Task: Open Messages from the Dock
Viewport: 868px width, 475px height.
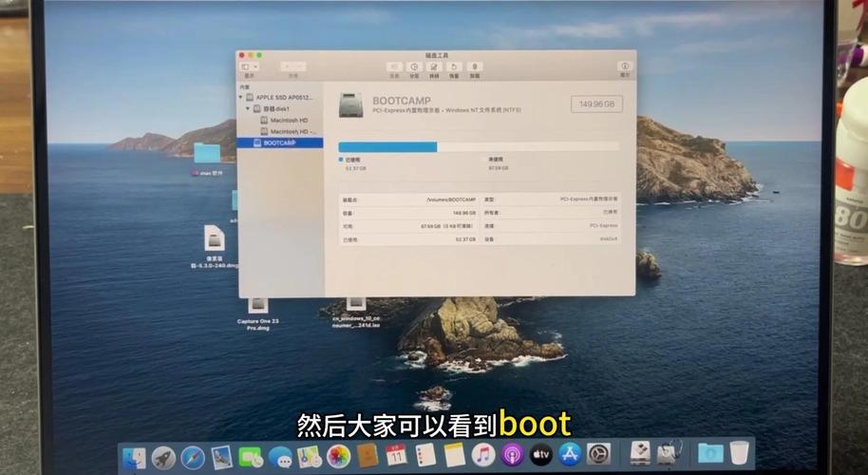Action: (x=280, y=457)
